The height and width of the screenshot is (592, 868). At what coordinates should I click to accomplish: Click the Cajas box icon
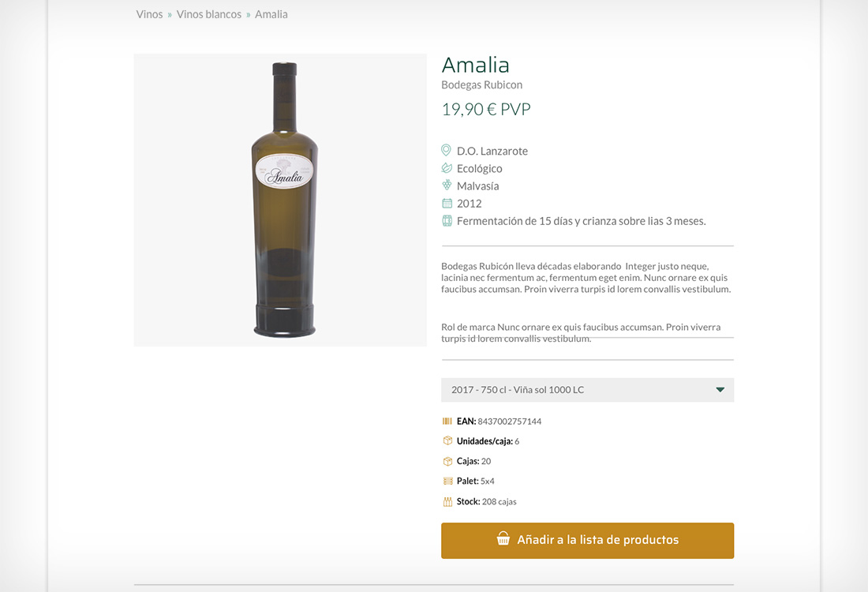[447, 461]
